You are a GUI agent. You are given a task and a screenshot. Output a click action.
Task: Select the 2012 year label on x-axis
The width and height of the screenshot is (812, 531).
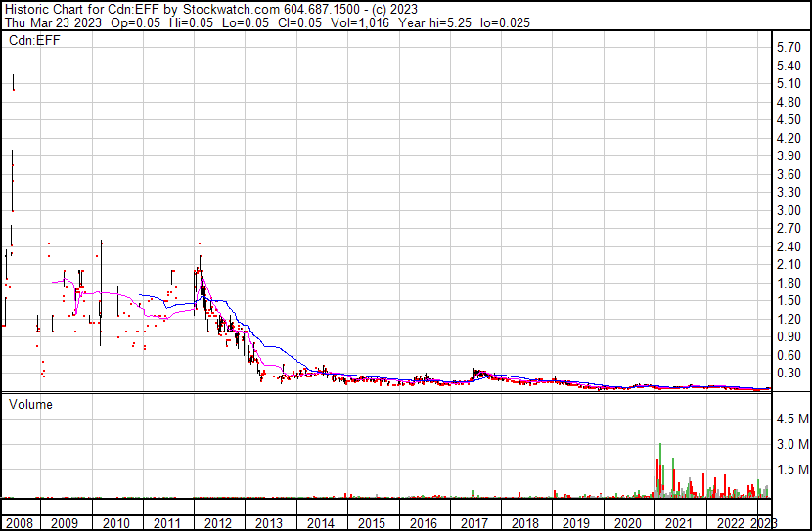pos(218,523)
